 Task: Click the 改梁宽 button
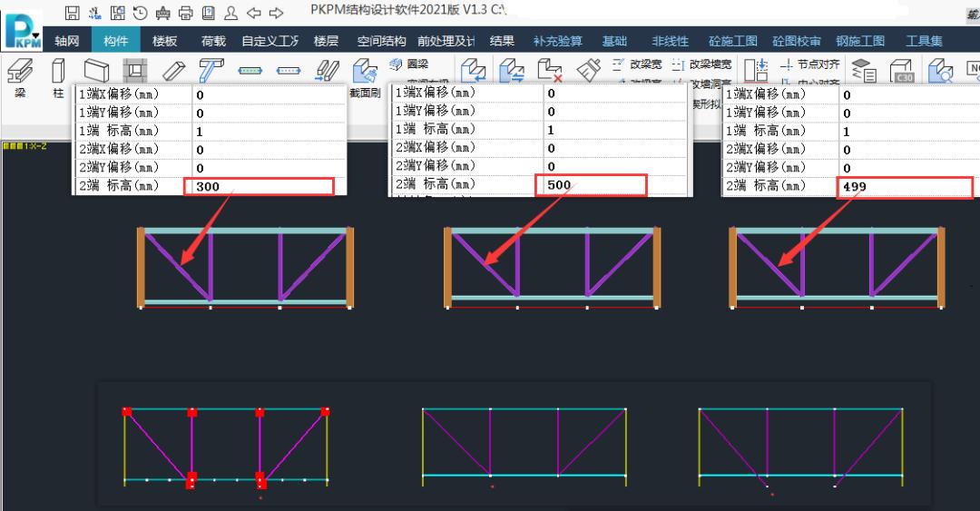click(x=637, y=64)
